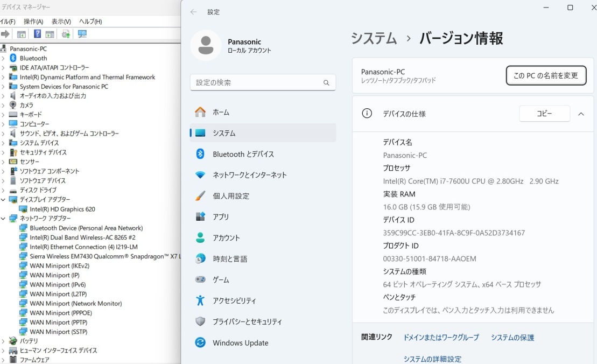Click the Bluetooth とデバイス sidebar icon
597x364 pixels.
tap(200, 154)
